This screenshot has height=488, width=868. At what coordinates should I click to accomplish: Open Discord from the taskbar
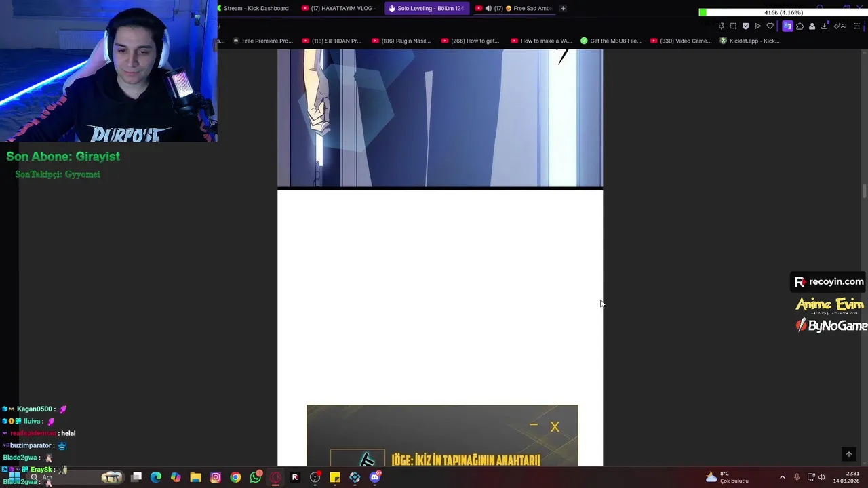click(375, 477)
